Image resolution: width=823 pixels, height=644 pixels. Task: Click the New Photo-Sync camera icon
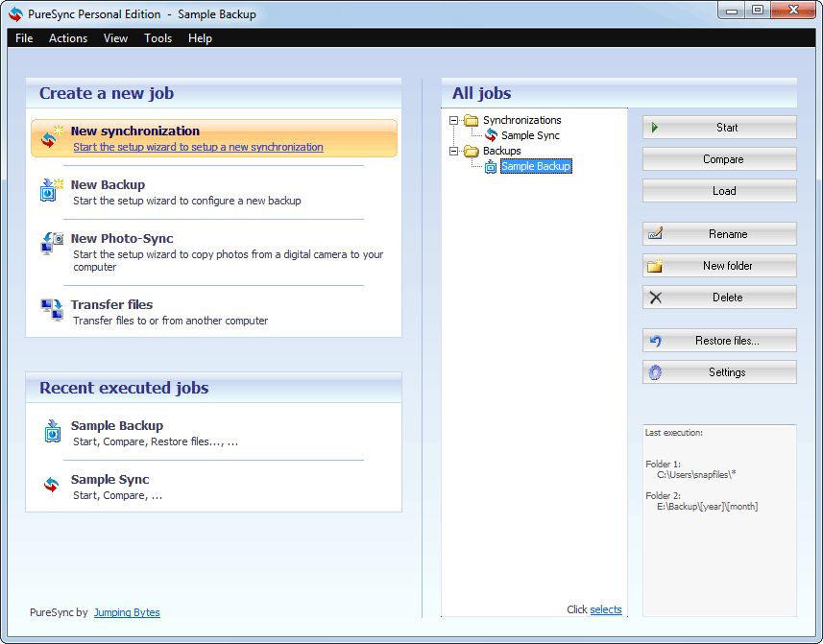tap(51, 244)
